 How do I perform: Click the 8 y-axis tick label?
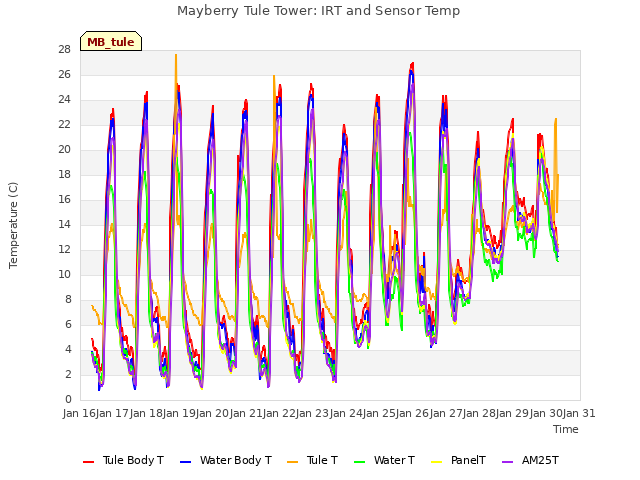[x=68, y=300]
